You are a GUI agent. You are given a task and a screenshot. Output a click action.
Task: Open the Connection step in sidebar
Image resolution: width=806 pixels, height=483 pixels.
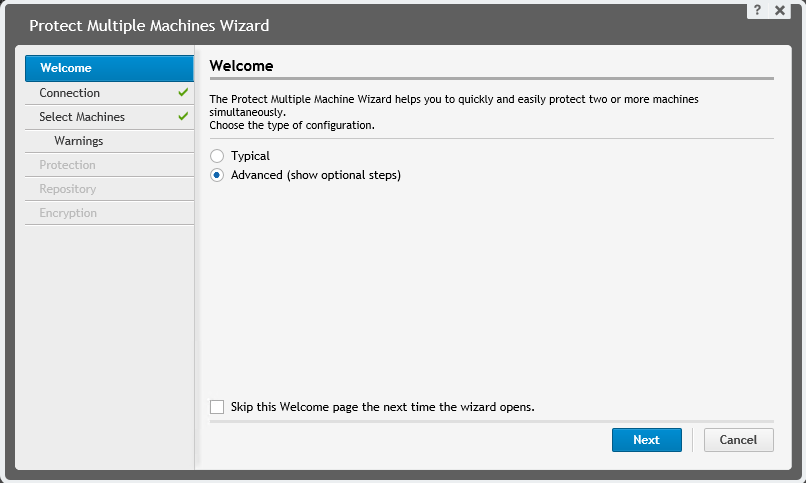pos(70,93)
